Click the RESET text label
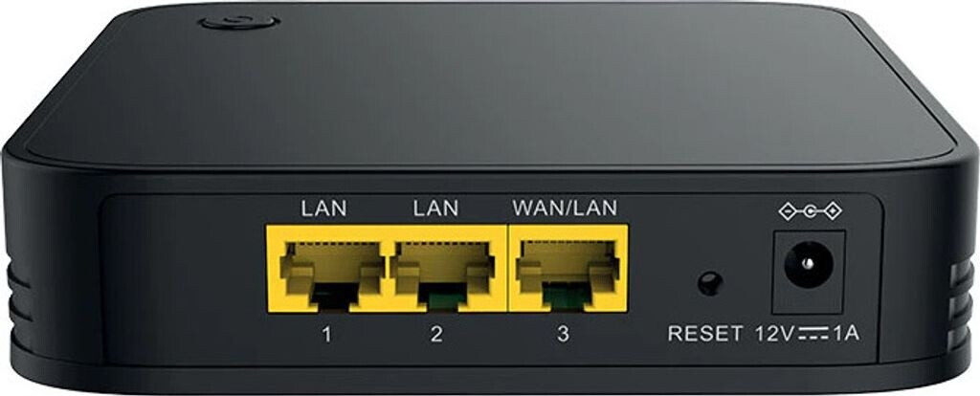 [x=705, y=334]
